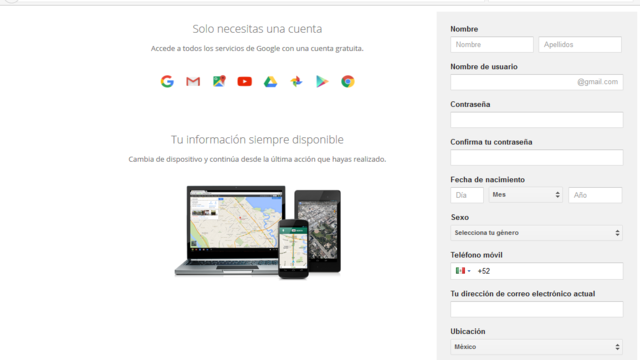Open the Ubicación México dropdown
Viewport: 640px width, 360px height.
536,347
